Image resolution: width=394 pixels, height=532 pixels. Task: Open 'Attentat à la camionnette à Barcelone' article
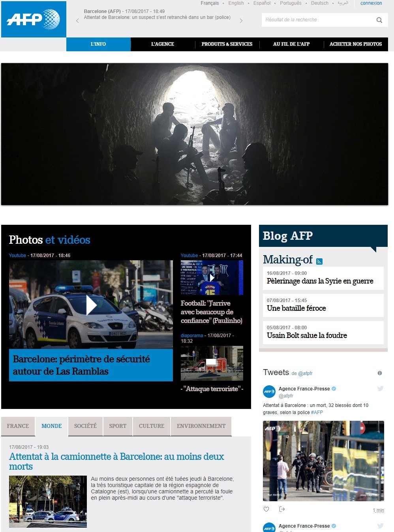pyautogui.click(x=116, y=461)
